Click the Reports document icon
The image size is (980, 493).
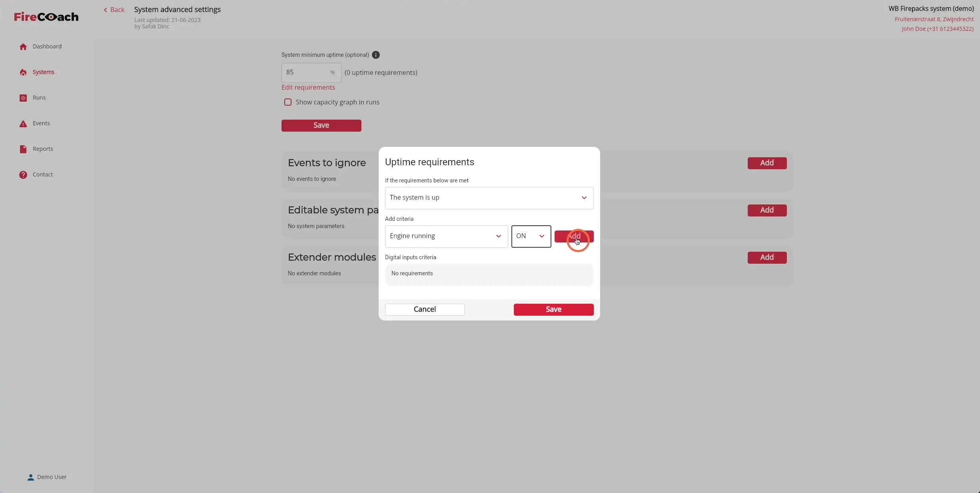23,149
